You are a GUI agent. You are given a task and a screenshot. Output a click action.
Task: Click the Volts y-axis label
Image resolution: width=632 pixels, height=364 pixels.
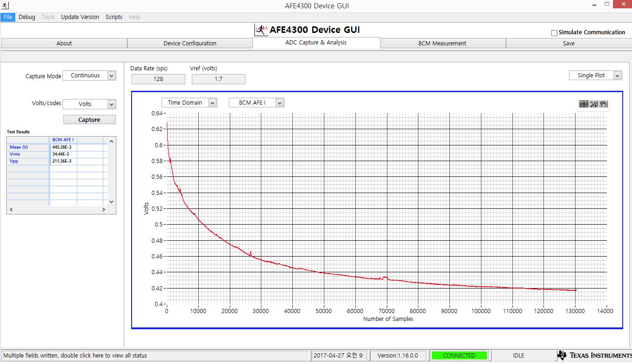(146, 208)
